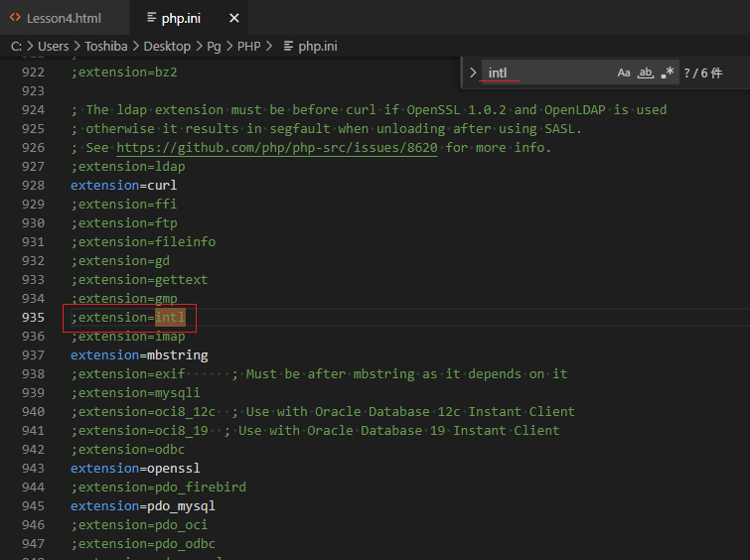Click the ;extension=oci8_12c text
Viewport: 750px width, 560px height.
143,412
